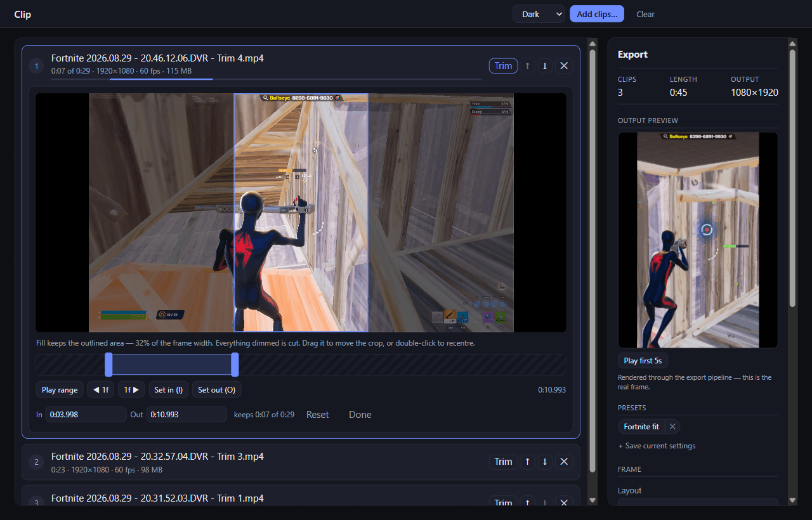This screenshot has height=520, width=812.
Task: Set in point with Set in (I)
Action: (169, 390)
